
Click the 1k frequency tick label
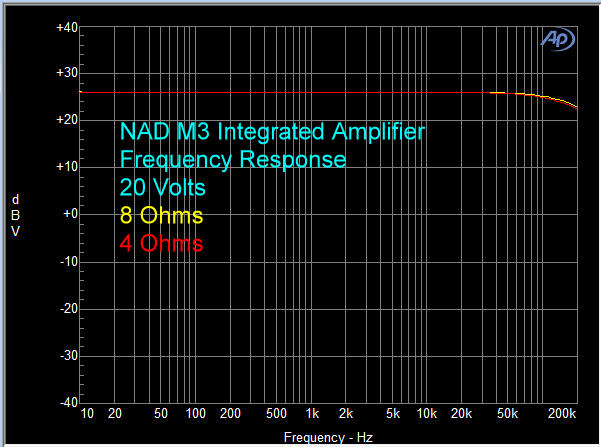[312, 414]
